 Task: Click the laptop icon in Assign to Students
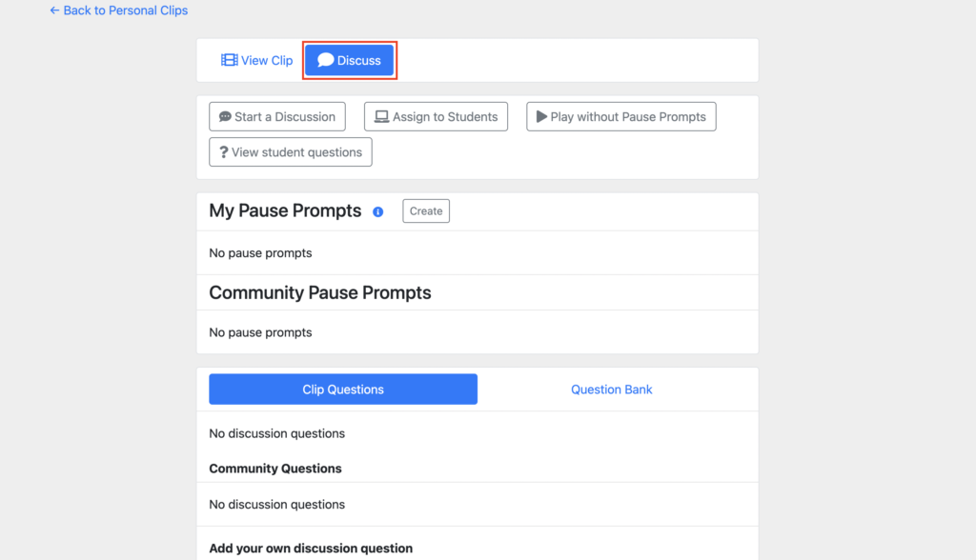(381, 117)
